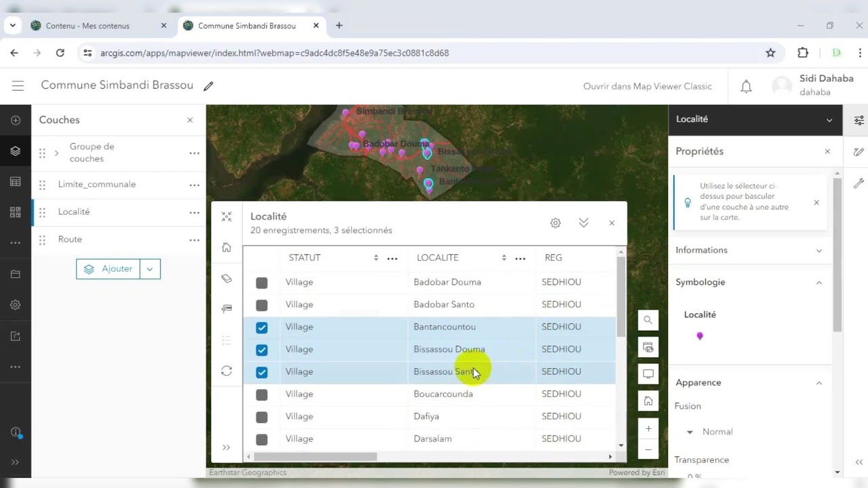Click the table's horizontal scrollbar
The image size is (868, 488).
315,457
